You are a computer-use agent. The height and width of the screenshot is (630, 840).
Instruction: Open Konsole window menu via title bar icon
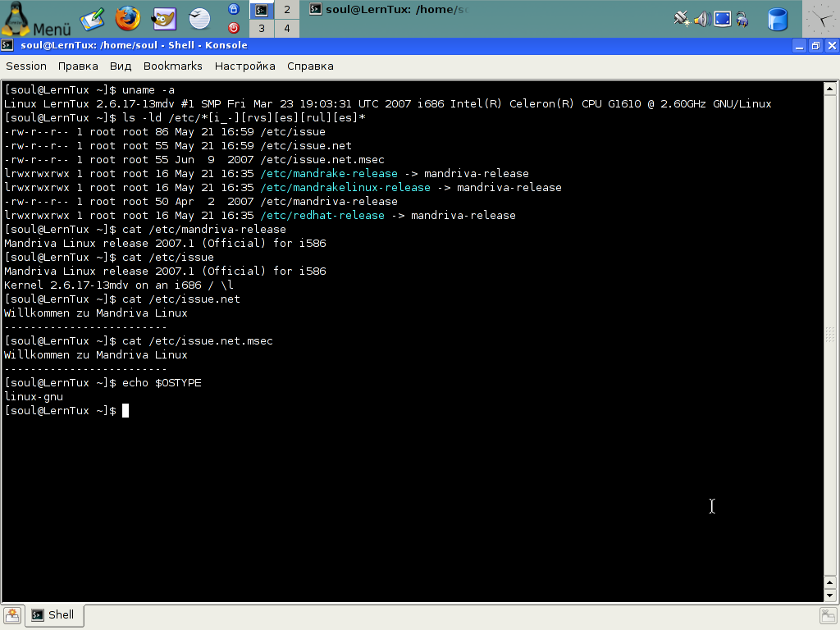tap(7, 46)
